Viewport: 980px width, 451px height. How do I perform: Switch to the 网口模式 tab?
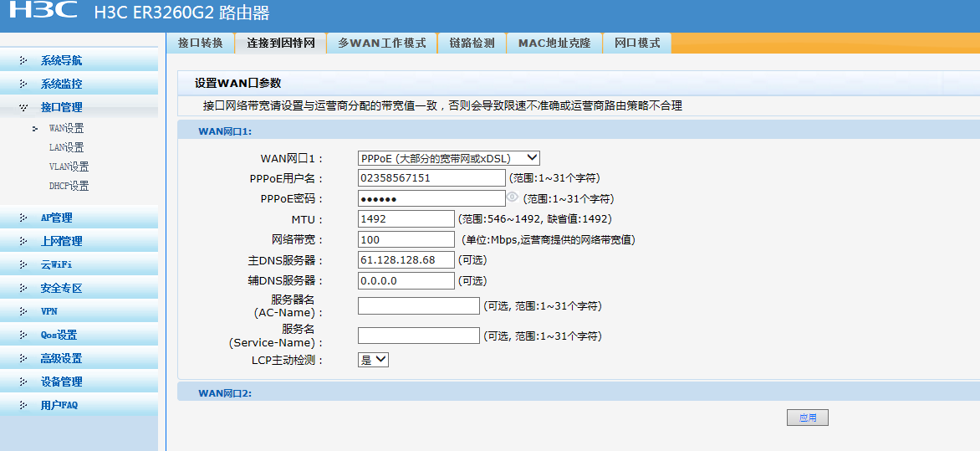click(637, 44)
